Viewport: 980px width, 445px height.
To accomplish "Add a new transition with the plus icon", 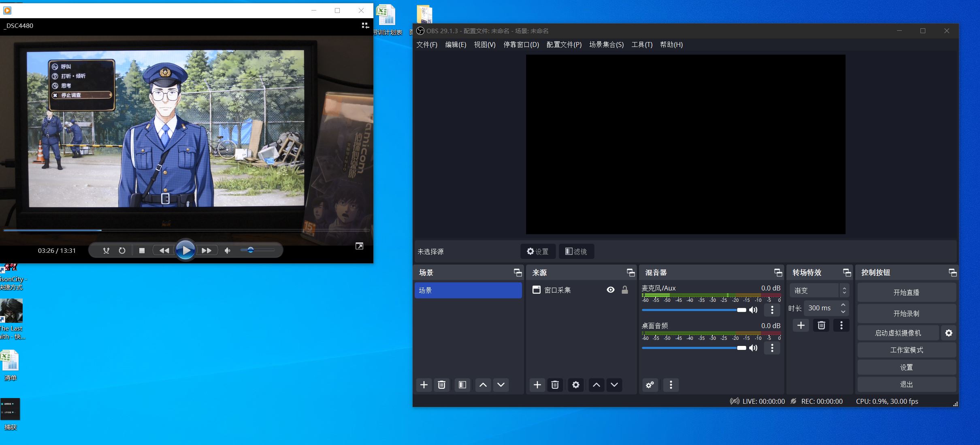I will [801, 325].
